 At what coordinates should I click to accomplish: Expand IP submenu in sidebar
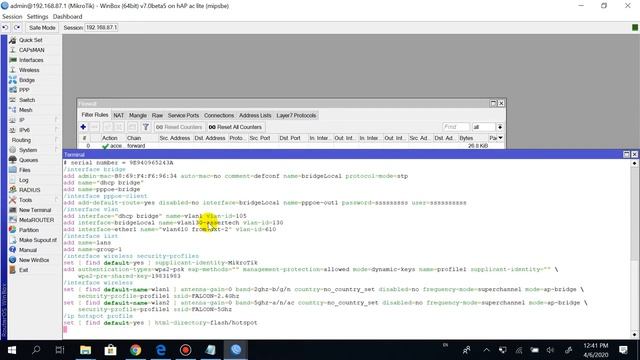coord(22,120)
